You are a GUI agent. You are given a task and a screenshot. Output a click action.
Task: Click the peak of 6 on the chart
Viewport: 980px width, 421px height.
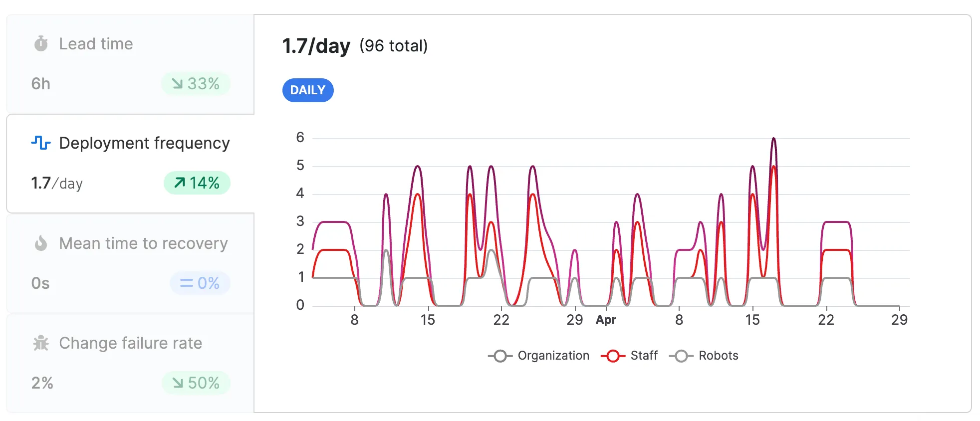(x=773, y=139)
